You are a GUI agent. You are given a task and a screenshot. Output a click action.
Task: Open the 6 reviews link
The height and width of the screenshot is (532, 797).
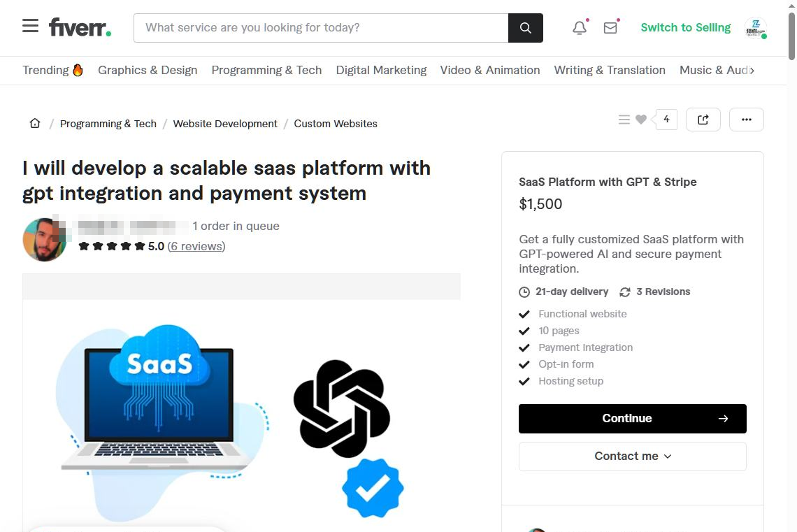[196, 247]
